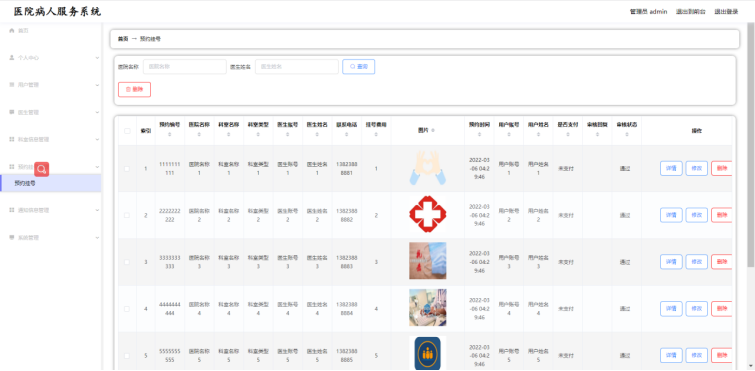Open the heart-hands image in row 1
755x371 pixels.
(x=428, y=168)
